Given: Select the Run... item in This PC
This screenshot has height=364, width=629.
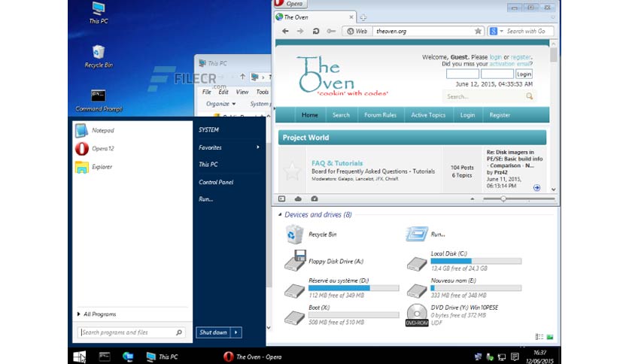Looking at the screenshot, I should click(x=425, y=234).
